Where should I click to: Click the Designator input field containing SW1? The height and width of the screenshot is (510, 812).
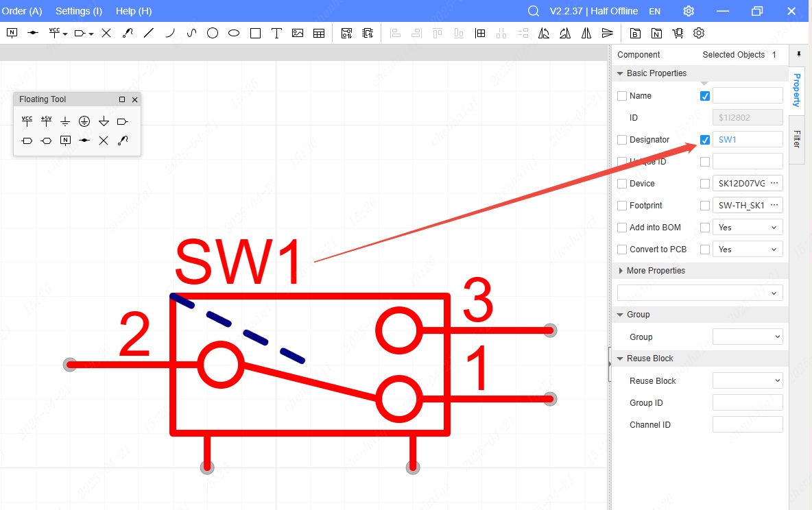(748, 140)
